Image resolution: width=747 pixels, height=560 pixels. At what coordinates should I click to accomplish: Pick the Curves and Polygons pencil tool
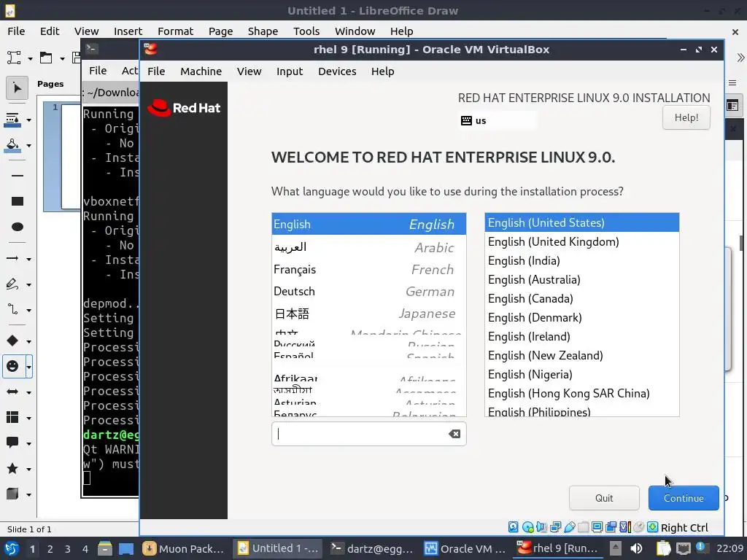12,284
